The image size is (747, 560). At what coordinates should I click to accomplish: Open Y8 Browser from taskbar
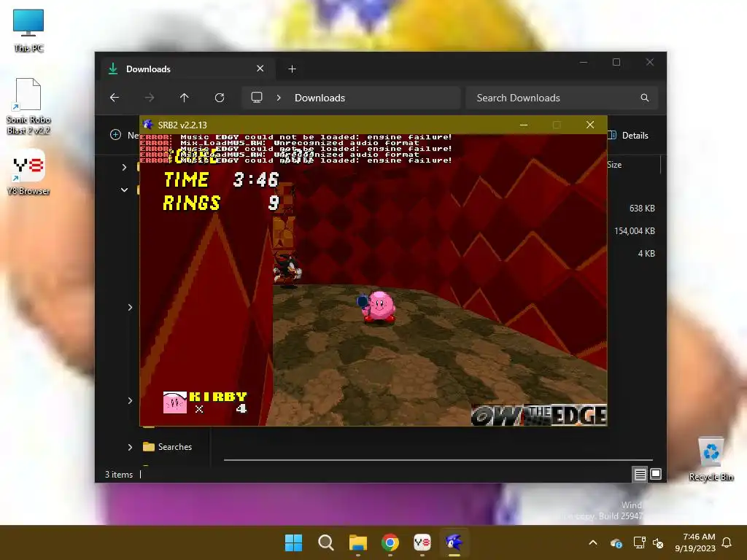(422, 542)
